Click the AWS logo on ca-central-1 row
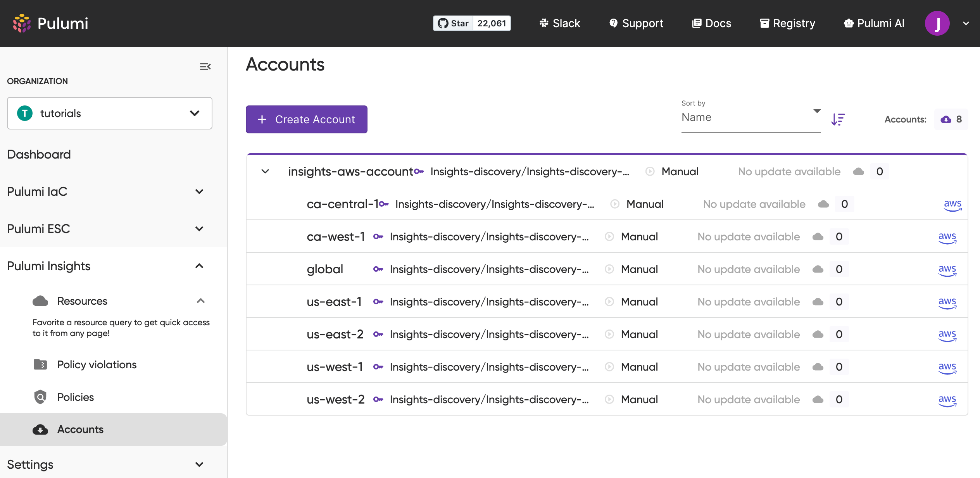Viewport: 980px width, 478px height. click(953, 205)
